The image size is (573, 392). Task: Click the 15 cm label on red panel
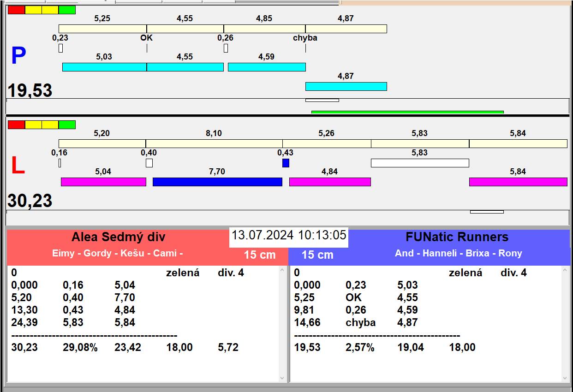[260, 255]
